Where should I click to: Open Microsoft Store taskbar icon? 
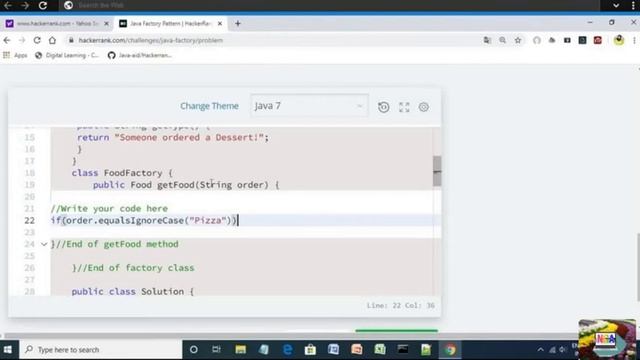coord(310,349)
